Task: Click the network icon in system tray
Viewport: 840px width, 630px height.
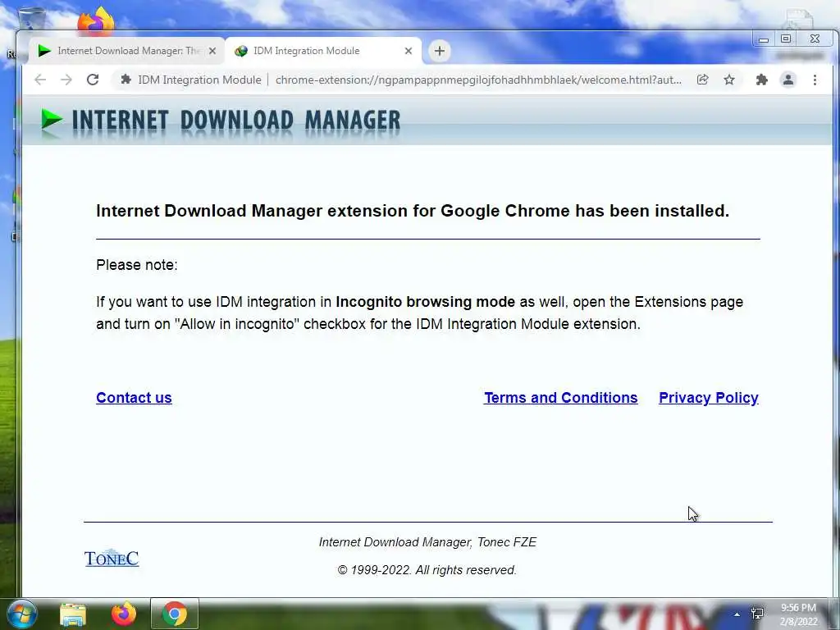Action: 757,614
